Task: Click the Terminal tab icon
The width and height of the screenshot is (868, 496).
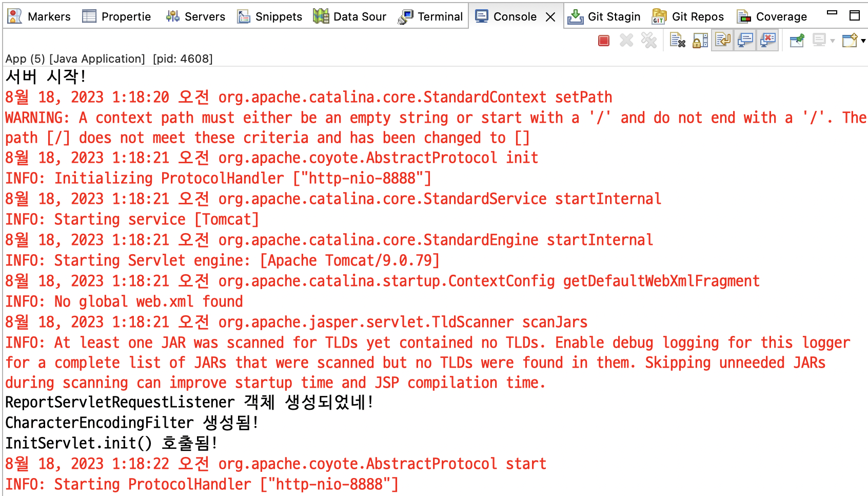Action: tap(405, 17)
